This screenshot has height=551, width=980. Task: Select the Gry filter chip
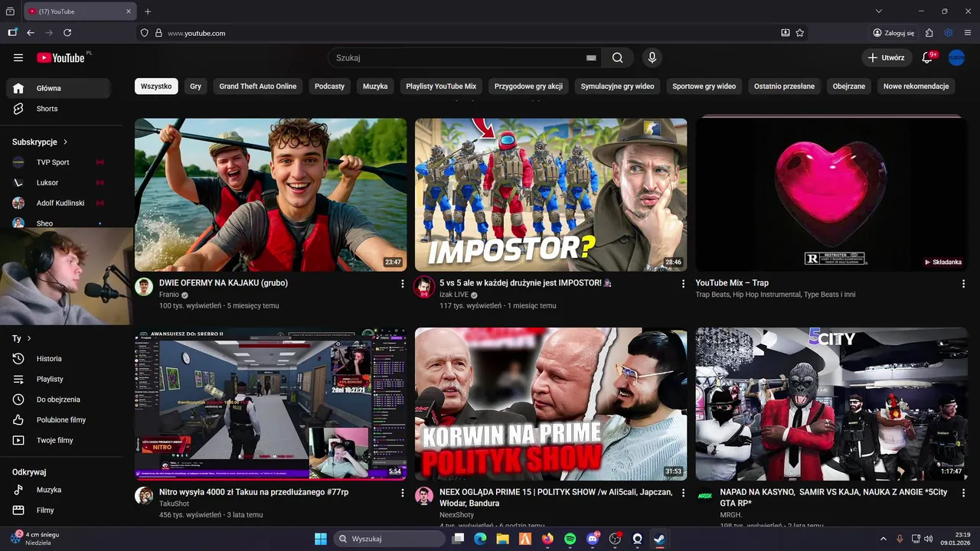(x=195, y=86)
